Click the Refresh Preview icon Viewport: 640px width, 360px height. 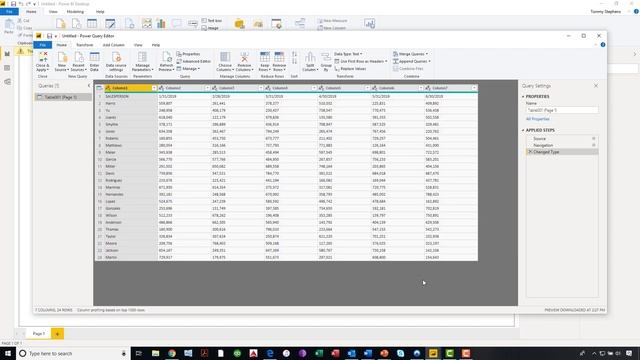pyautogui.click(x=166, y=61)
